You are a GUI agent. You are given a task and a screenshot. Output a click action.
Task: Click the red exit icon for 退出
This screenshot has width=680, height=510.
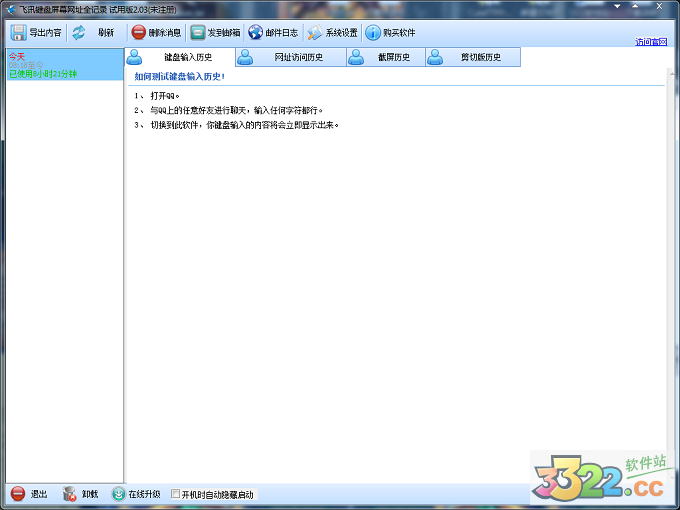(x=18, y=494)
